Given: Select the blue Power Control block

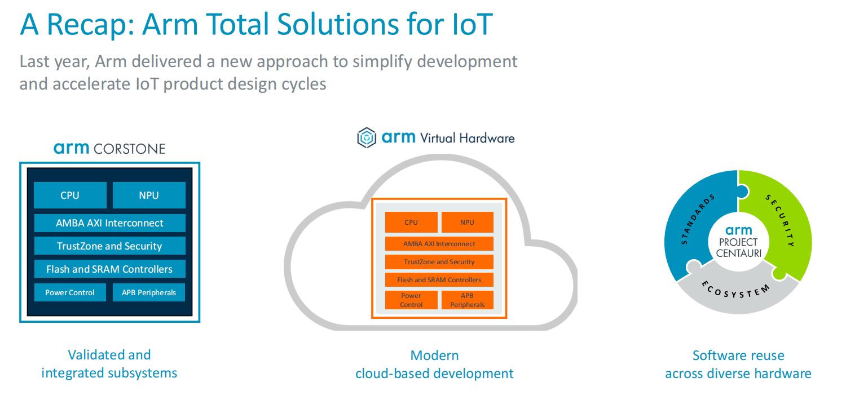Looking at the screenshot, I should (x=70, y=292).
